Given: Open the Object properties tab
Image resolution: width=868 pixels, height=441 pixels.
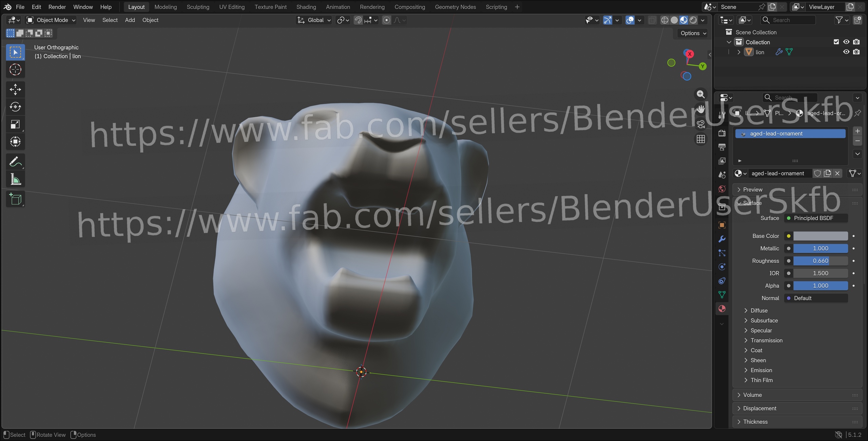Looking at the screenshot, I should 722,225.
